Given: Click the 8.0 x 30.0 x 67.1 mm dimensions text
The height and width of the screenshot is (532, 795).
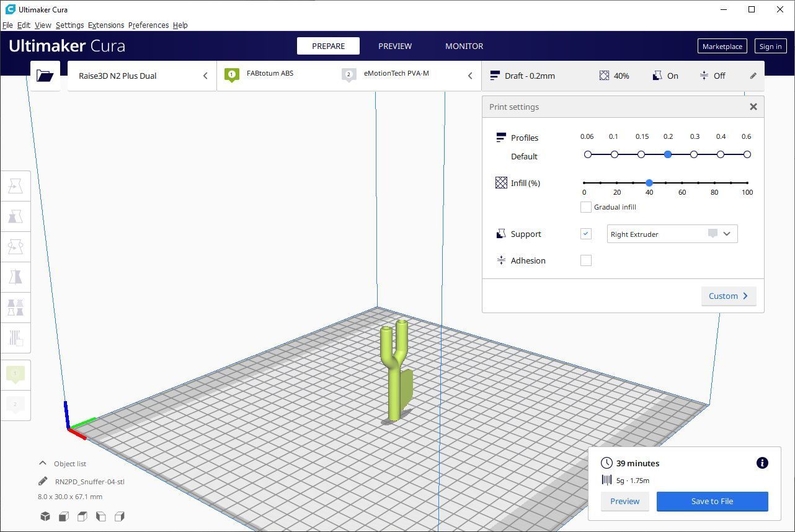Looking at the screenshot, I should (x=70, y=497).
